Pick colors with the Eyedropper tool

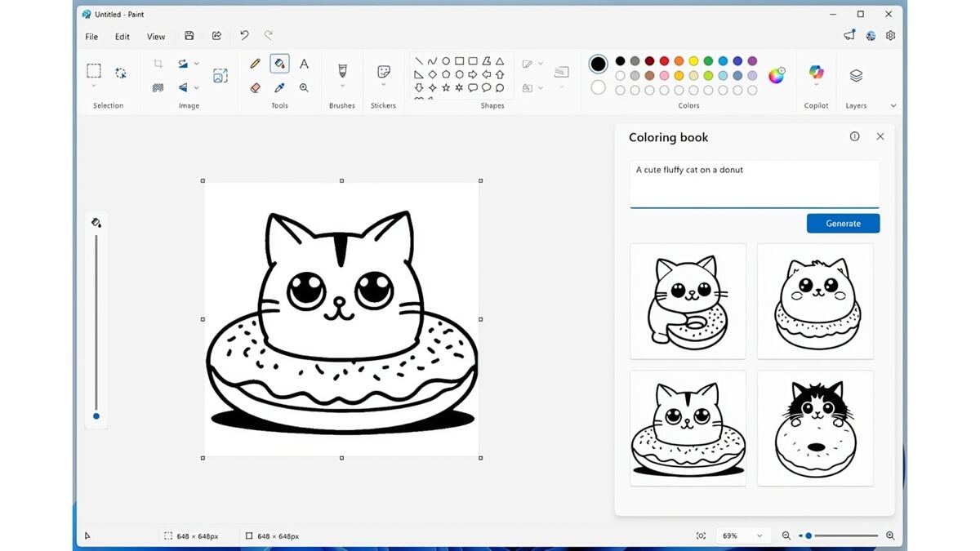pos(279,87)
